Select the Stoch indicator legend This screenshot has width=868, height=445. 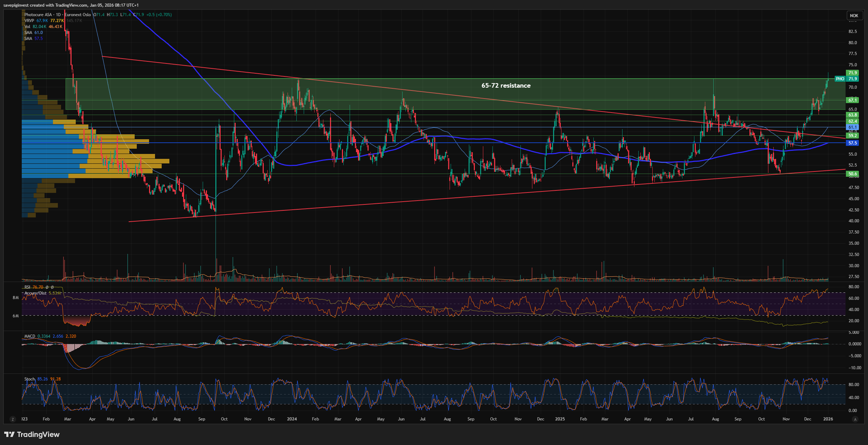click(29, 379)
